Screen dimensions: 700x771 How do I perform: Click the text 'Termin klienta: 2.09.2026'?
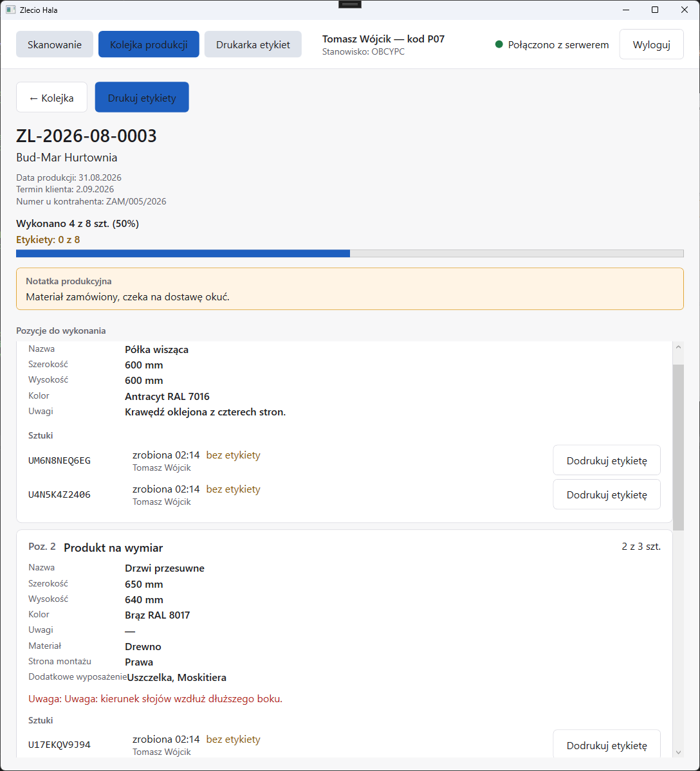[65, 189]
